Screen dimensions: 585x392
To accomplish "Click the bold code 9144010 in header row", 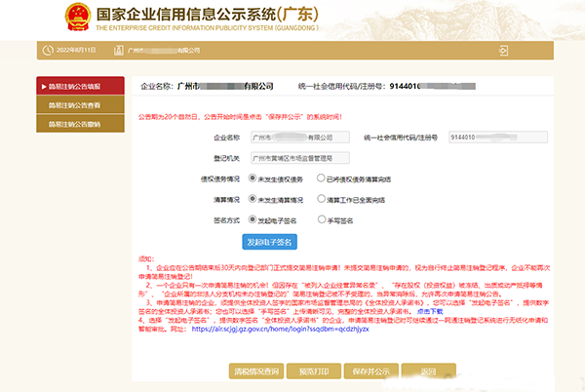I will [406, 86].
